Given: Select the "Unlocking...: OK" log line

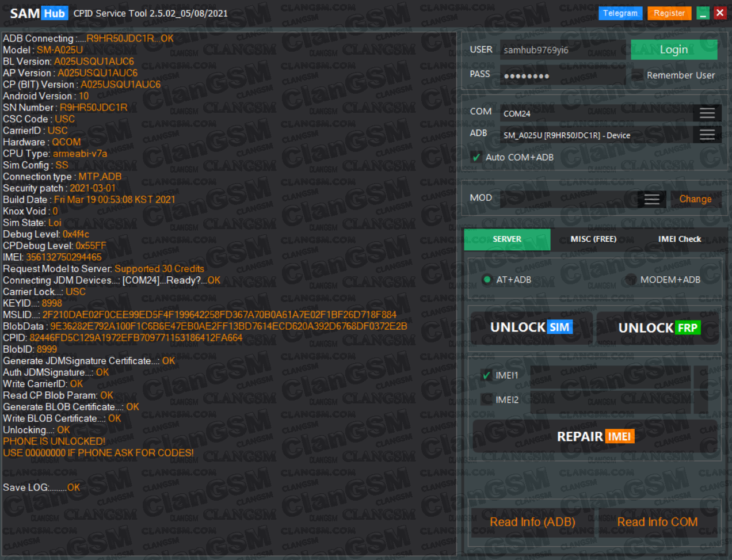Looking at the screenshot, I should click(36, 430).
